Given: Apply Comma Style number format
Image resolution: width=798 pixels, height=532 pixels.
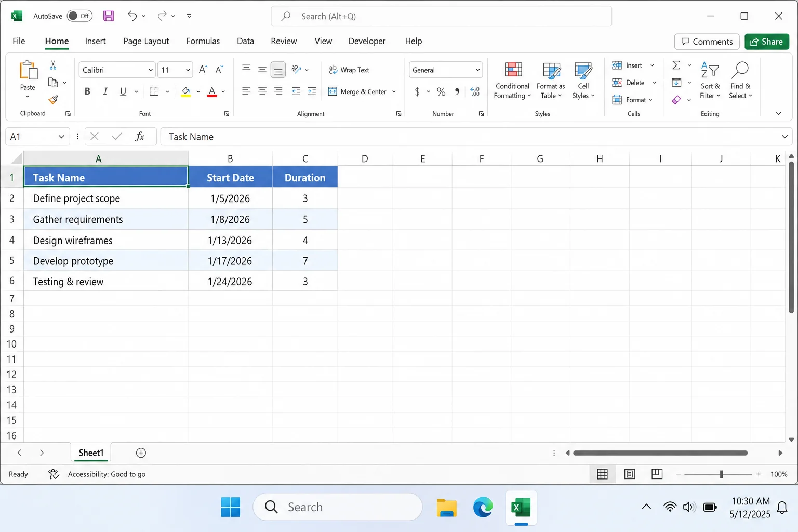Looking at the screenshot, I should click(x=457, y=91).
